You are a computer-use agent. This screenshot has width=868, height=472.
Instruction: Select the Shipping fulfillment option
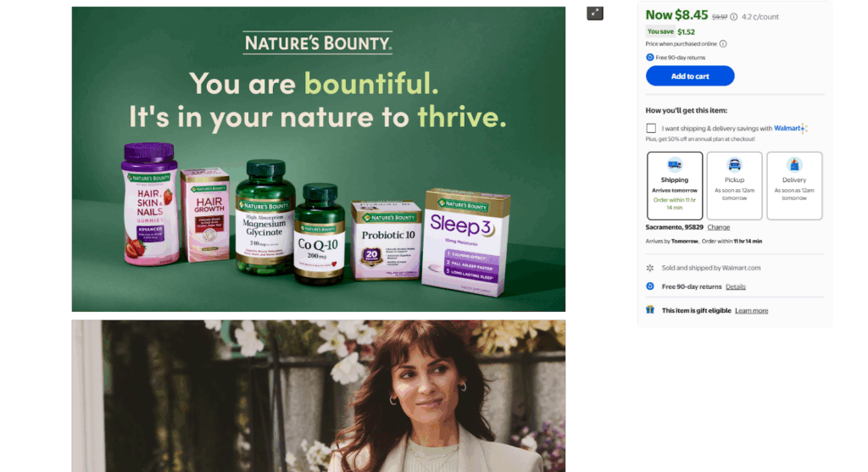point(675,186)
